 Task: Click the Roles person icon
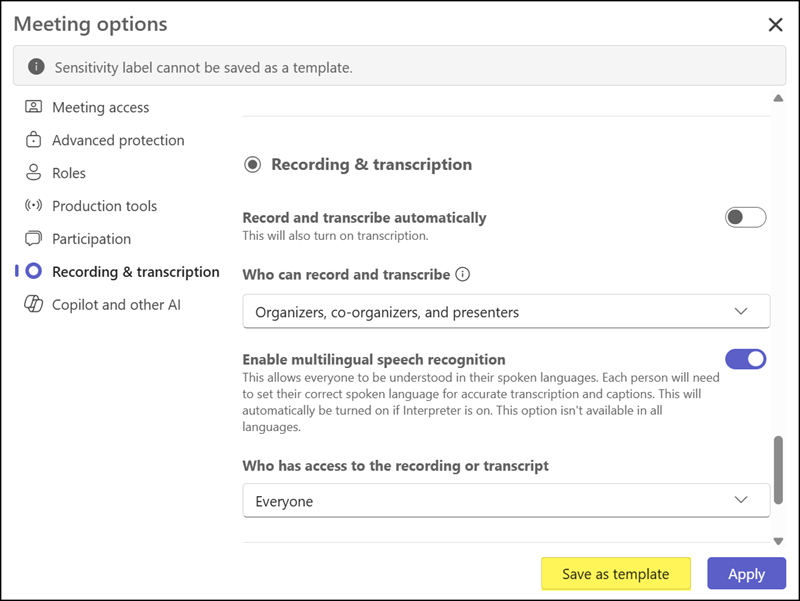pyautogui.click(x=34, y=172)
